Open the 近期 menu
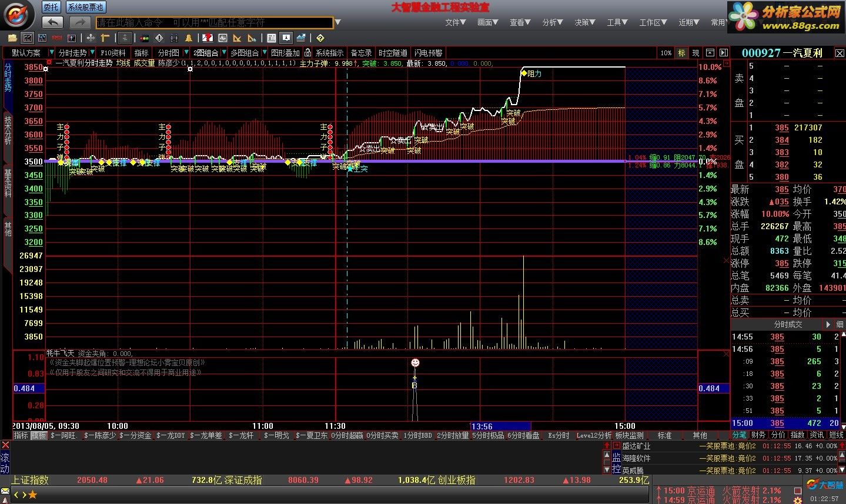This screenshot has height=504, width=846. click(689, 22)
